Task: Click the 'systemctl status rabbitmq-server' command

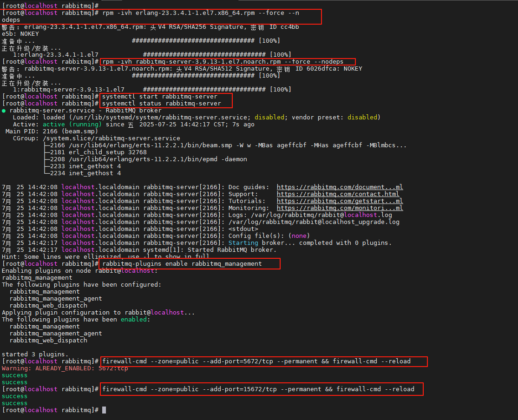Action: pos(162,104)
